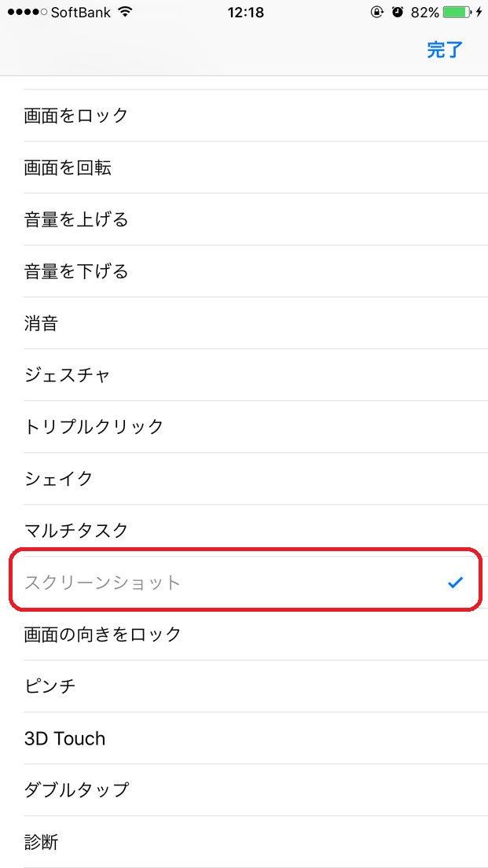Choose the トリプルクリック option
488x868 pixels.
[x=244, y=427]
